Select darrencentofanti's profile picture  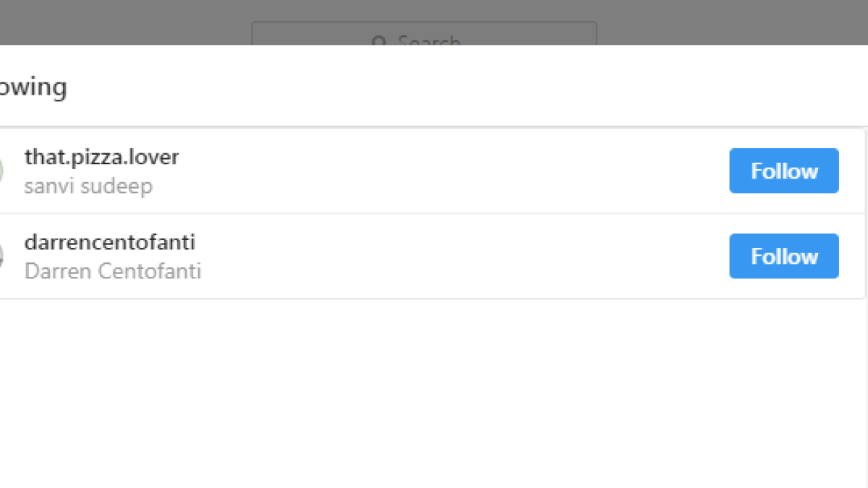click(1, 256)
